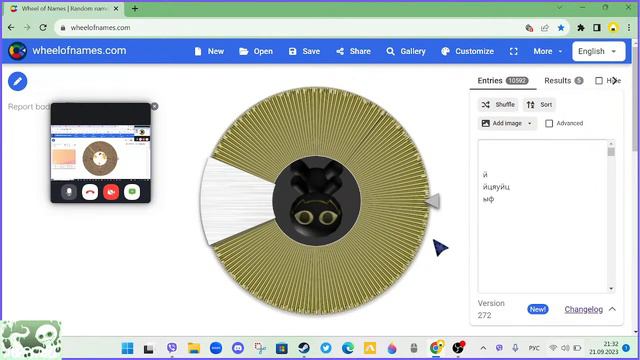640x360 pixels.
Task: Open File Explorer from the taskbar
Action: click(x=194, y=348)
